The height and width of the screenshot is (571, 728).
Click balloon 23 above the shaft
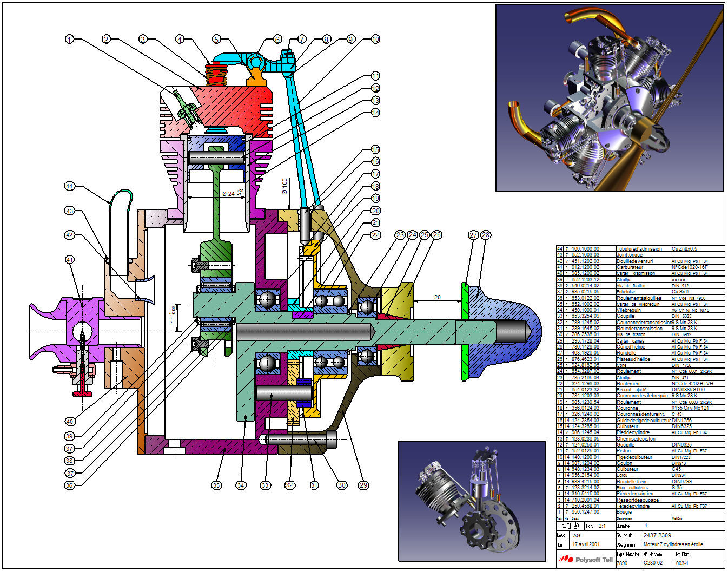point(400,235)
